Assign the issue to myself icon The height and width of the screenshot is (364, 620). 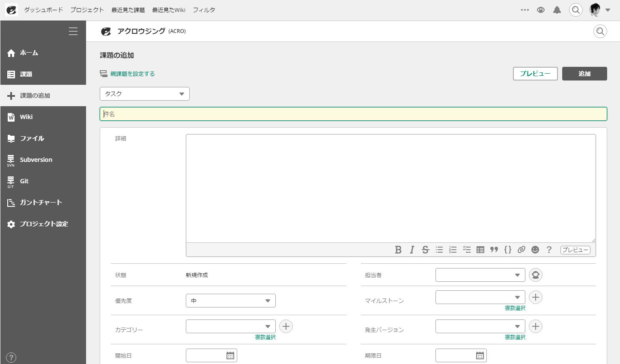click(x=535, y=275)
